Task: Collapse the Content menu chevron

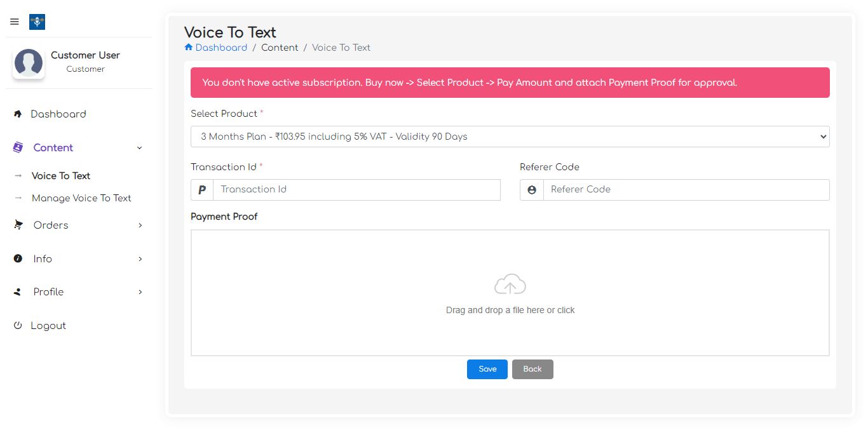Action: click(x=140, y=148)
